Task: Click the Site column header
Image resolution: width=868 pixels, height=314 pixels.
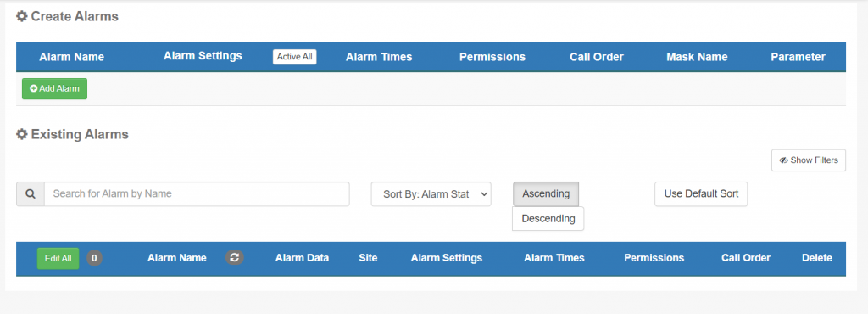Action: point(368,258)
